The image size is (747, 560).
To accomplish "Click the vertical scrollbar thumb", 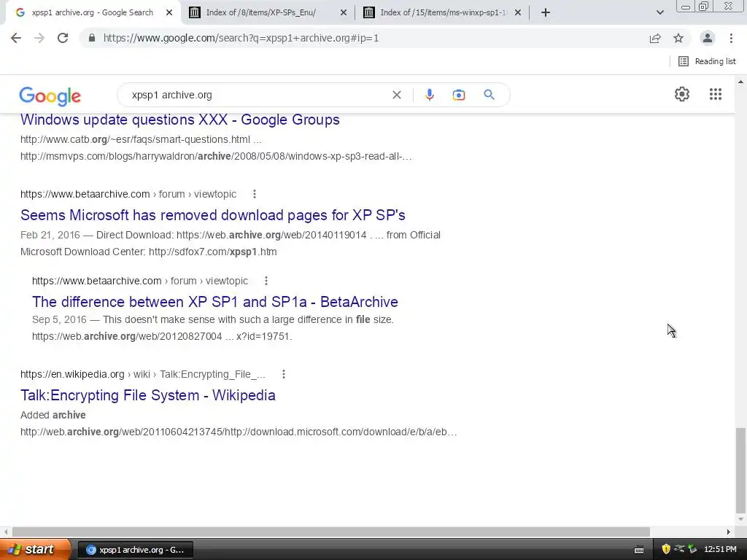I will (x=740, y=469).
